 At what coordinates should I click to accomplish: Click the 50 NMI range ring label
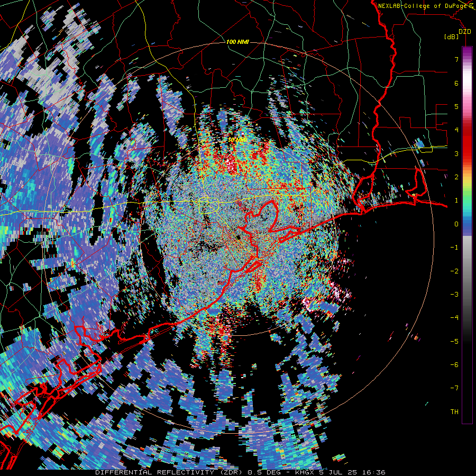237,140
